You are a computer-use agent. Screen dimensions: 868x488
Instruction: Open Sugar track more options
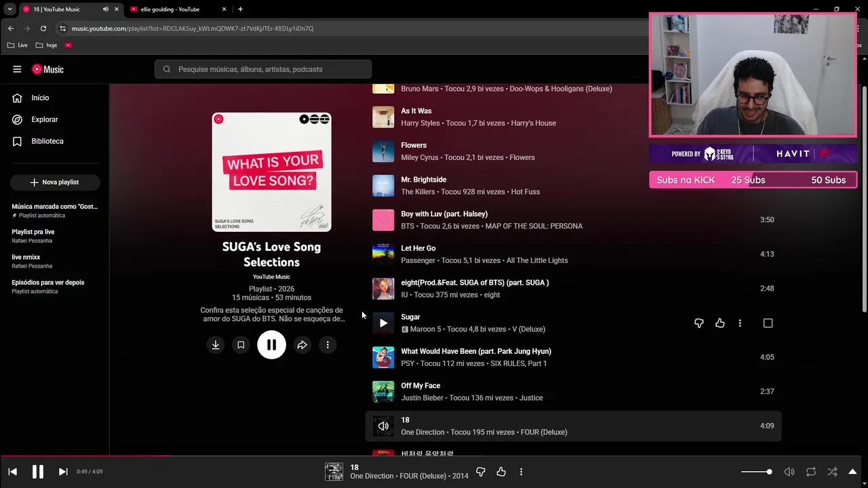pyautogui.click(x=740, y=323)
